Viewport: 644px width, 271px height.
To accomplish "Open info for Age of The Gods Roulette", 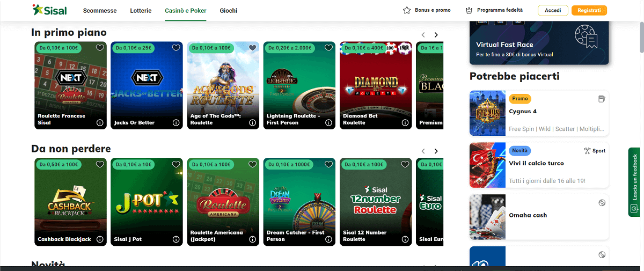I will [x=252, y=122].
